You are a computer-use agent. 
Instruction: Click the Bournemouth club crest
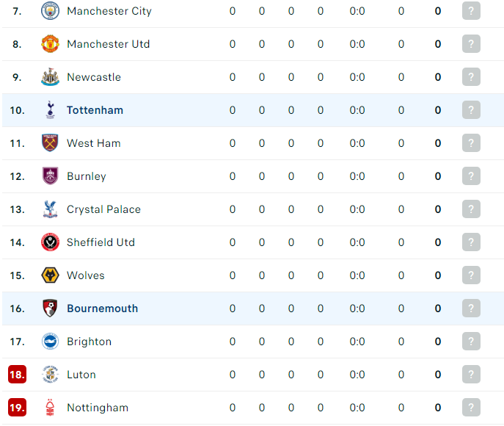point(50,308)
